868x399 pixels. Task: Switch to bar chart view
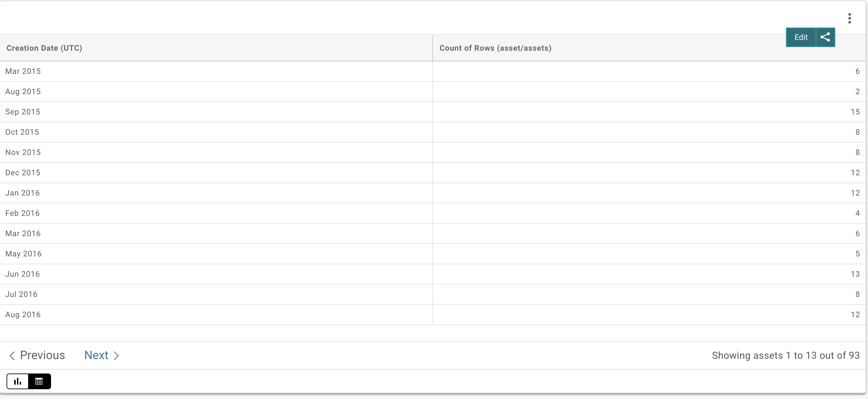tap(18, 381)
